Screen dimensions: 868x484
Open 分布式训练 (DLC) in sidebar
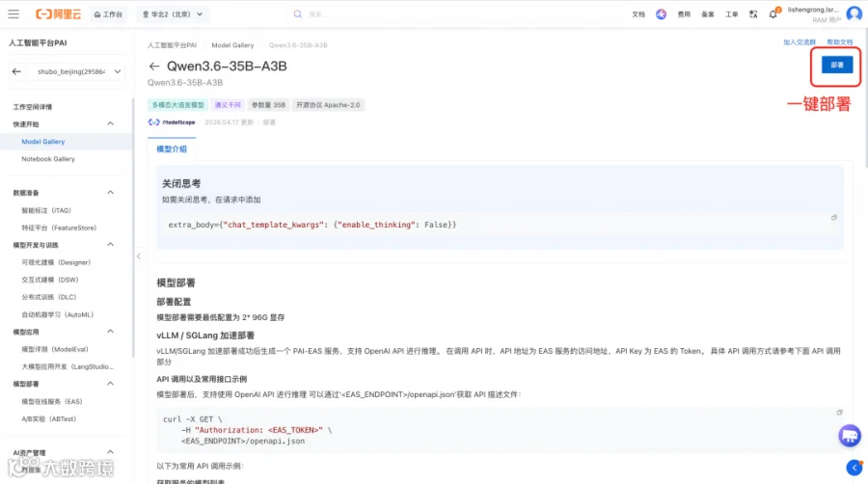pos(49,297)
